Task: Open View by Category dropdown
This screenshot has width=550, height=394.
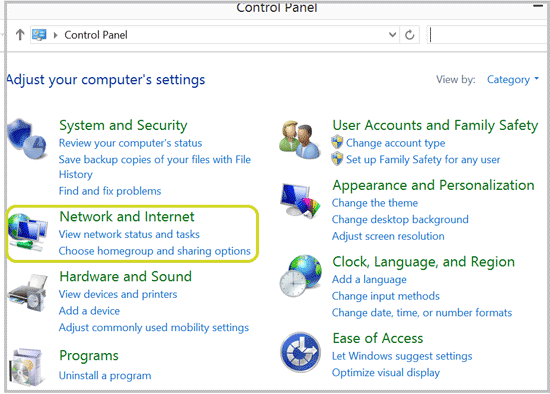Action: tap(512, 80)
